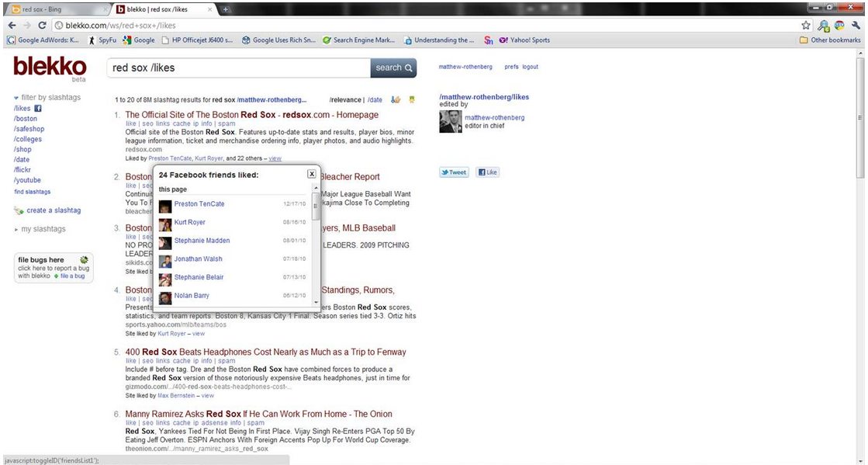Click the friends list popup scrollbar down arrow
Viewport: 868px width, 465px height.
click(316, 301)
